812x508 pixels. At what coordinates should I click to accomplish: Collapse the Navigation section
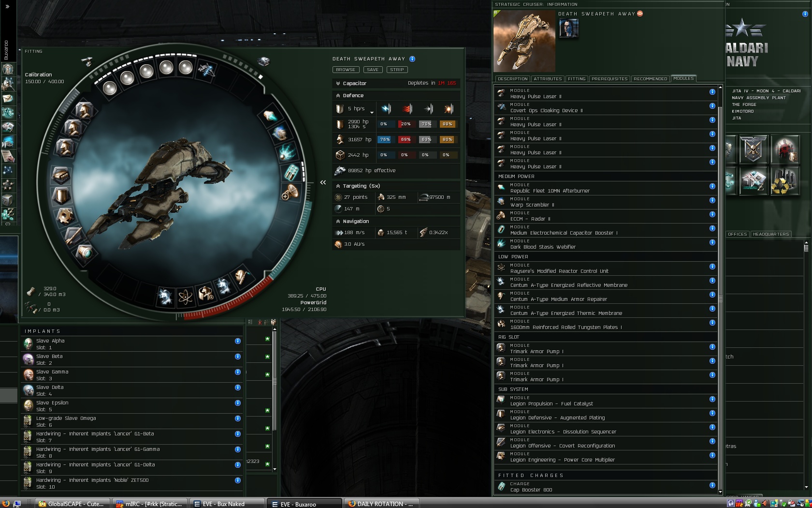[338, 221]
